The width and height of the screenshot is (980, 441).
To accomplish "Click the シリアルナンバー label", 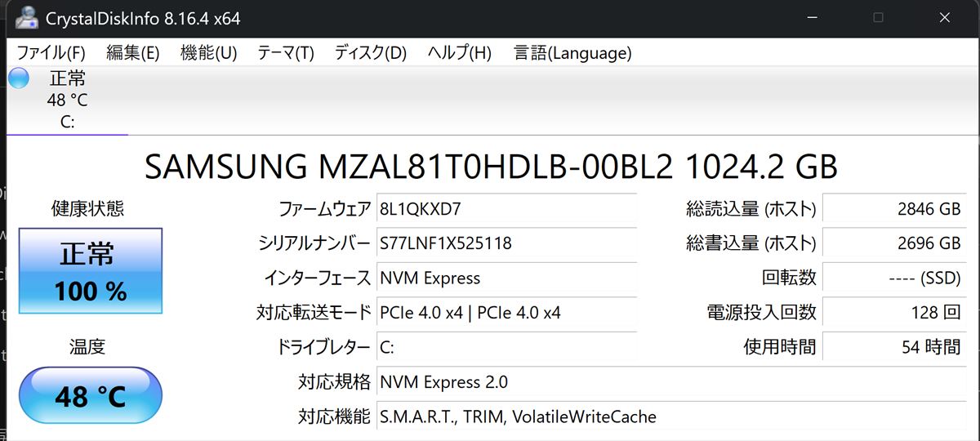I will (314, 243).
